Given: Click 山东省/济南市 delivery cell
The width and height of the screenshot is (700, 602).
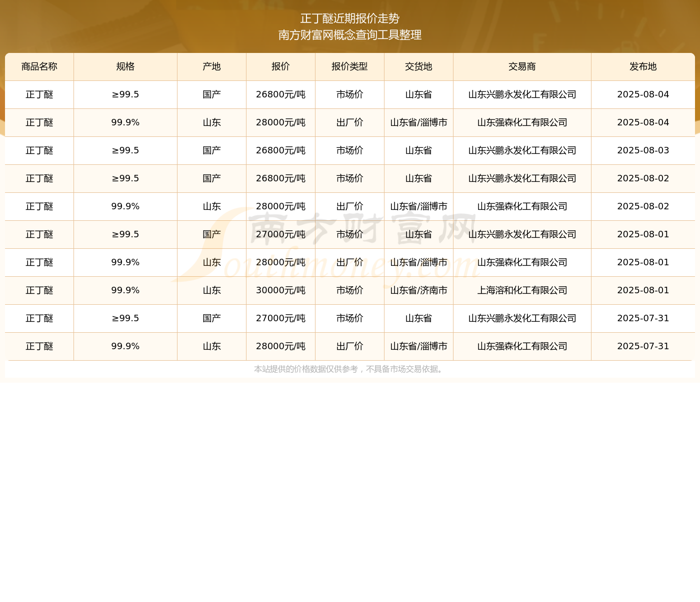Looking at the screenshot, I should (418, 290).
